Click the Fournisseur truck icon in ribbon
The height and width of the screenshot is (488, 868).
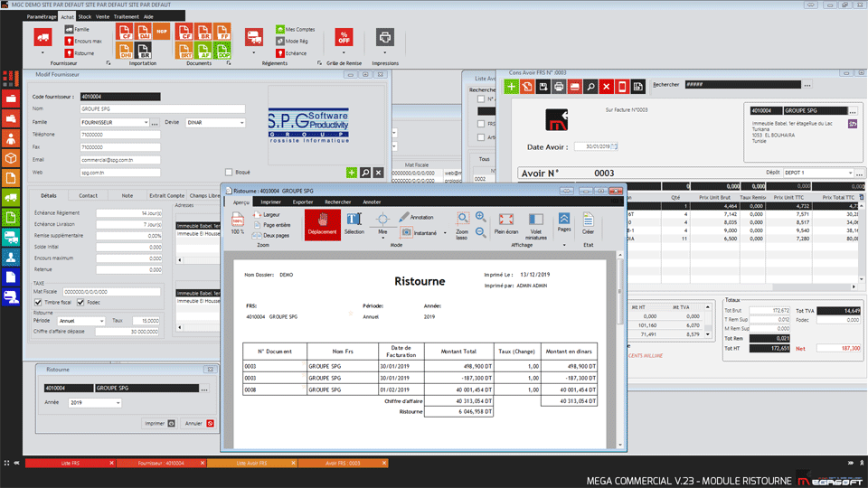click(x=42, y=38)
